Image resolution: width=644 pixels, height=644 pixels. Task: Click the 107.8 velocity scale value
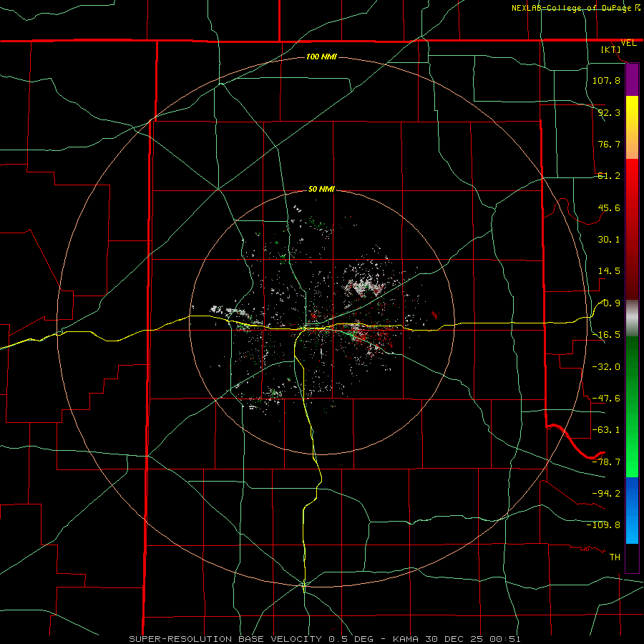tap(606, 80)
